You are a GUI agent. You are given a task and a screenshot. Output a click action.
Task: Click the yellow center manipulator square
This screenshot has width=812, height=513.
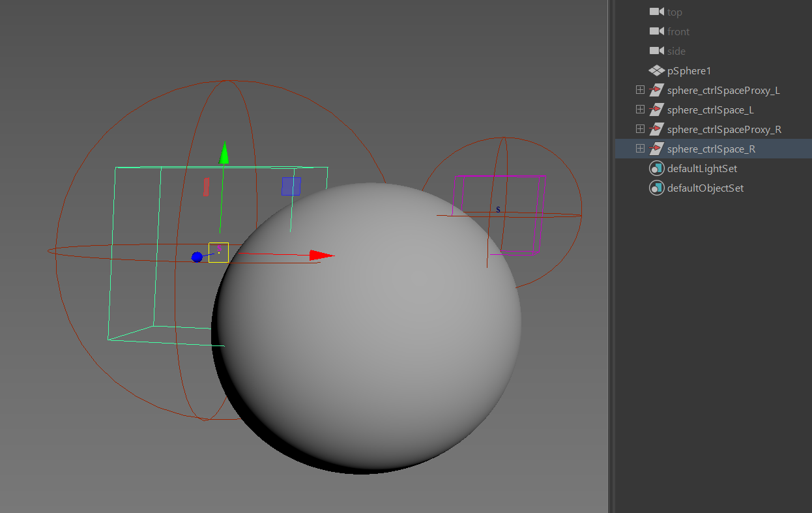coord(218,252)
